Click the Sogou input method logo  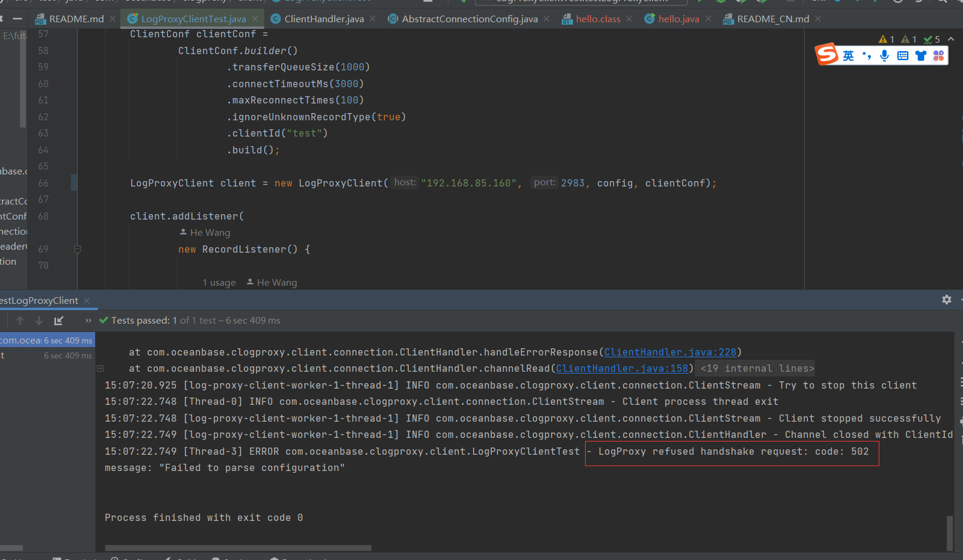[827, 54]
